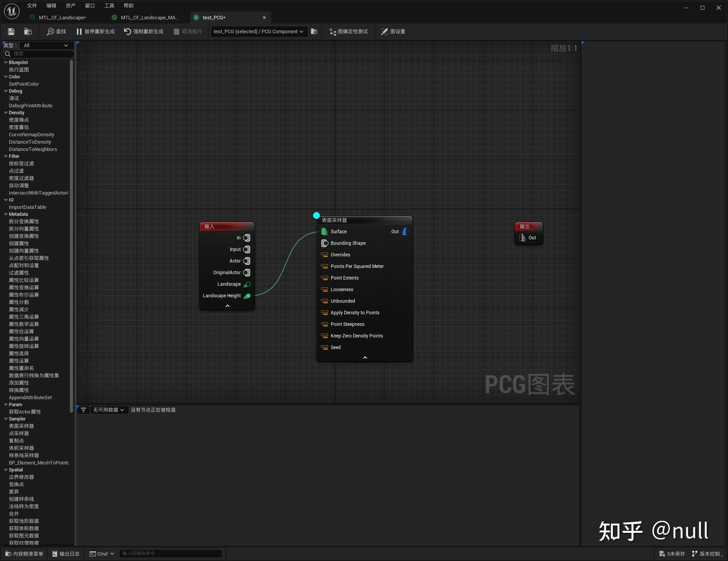
Task: Switch to the MTL_CF_Landscape tab
Action: pyautogui.click(x=62, y=17)
